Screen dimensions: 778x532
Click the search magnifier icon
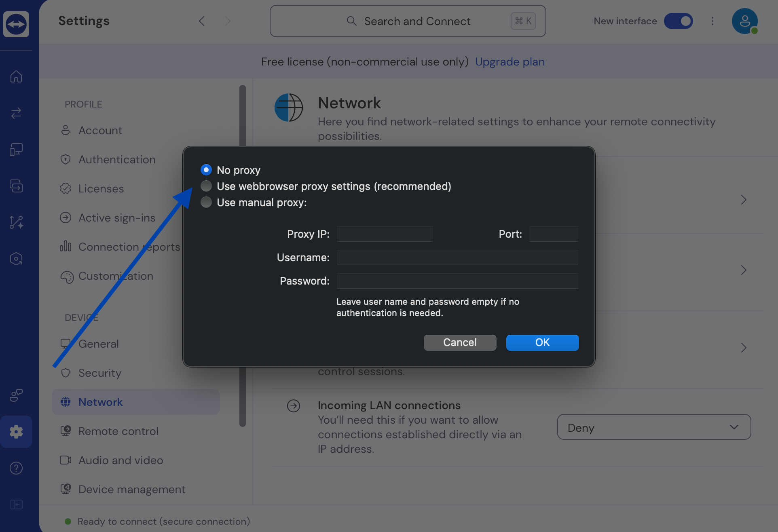(x=351, y=21)
